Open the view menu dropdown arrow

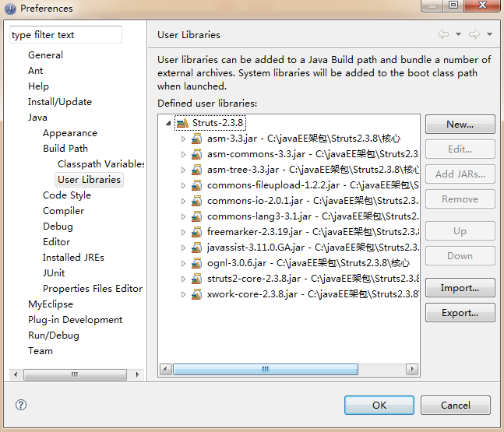tap(489, 34)
